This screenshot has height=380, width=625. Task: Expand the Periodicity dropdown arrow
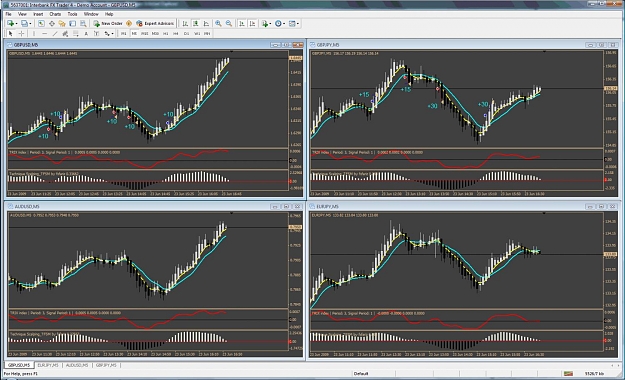[x=284, y=24]
